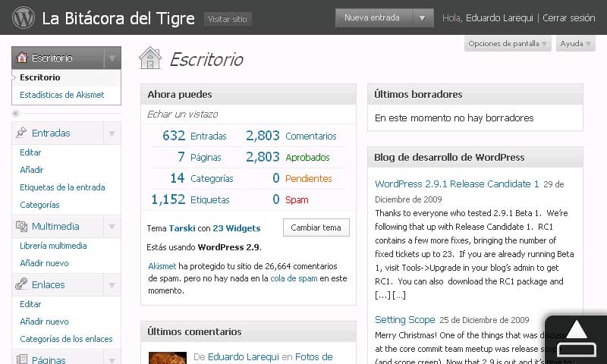607x364 pixels.
Task: Click the Escritorio house icon in heading
Action: pyautogui.click(x=150, y=58)
